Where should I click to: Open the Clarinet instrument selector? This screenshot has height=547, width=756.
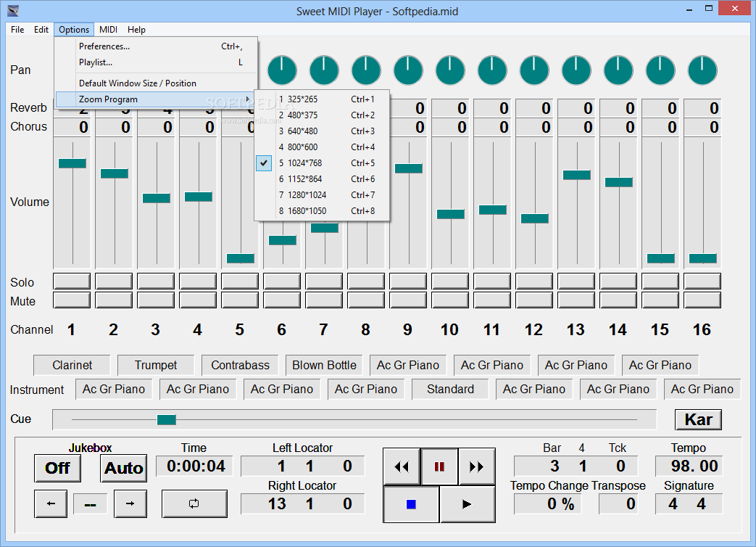tap(72, 365)
